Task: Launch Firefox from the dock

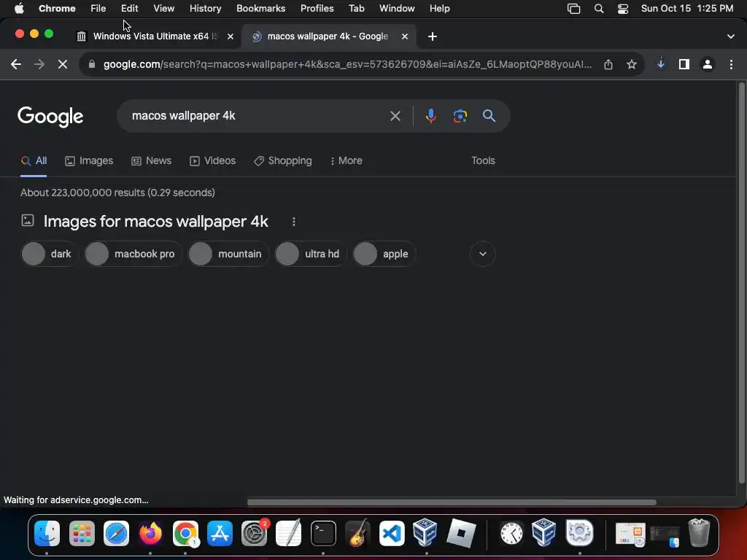Action: coord(150,533)
